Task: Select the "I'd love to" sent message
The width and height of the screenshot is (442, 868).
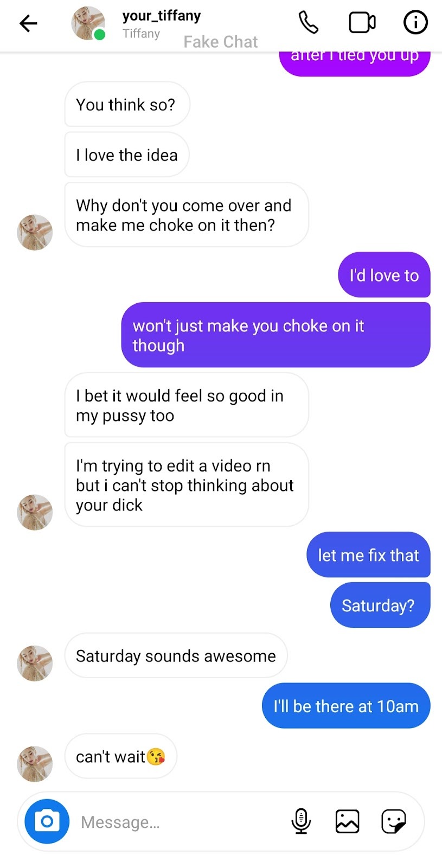Action: click(384, 275)
